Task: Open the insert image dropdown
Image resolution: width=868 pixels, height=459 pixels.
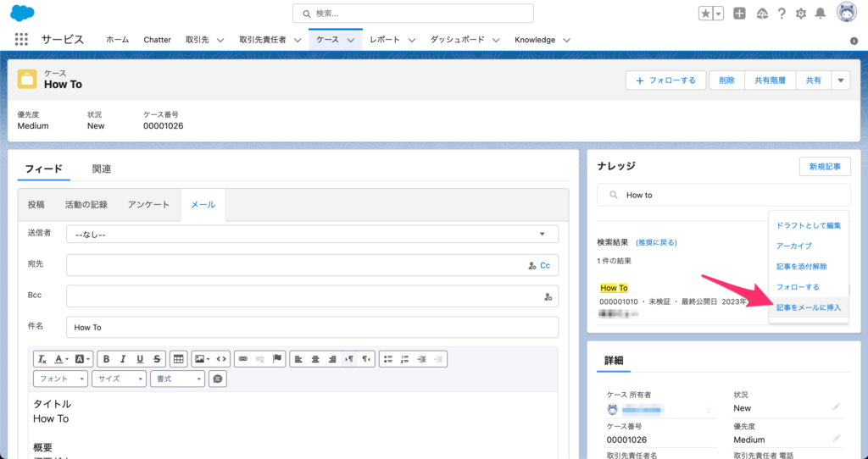Action: pyautogui.click(x=202, y=359)
